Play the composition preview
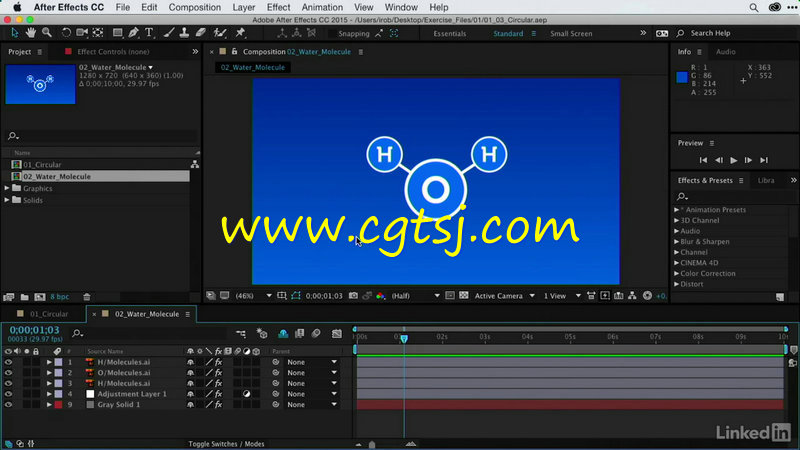The width and height of the screenshot is (800, 450). (x=733, y=160)
